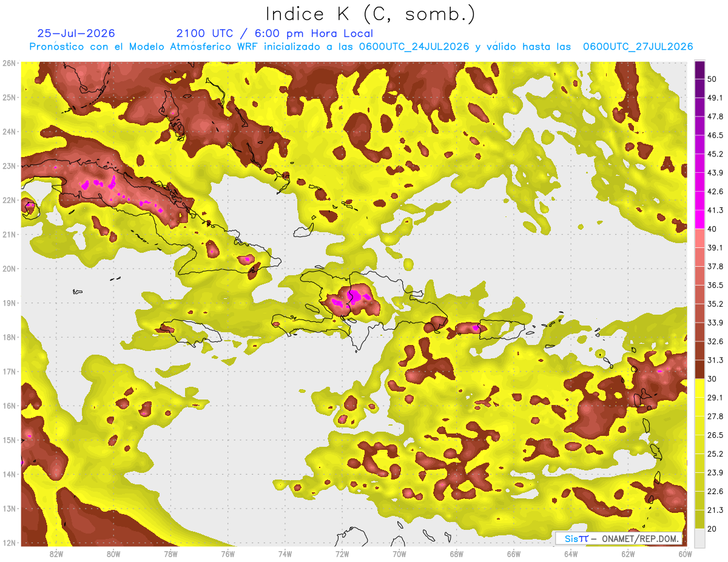Click the yellow swatch between 29.1 and 30
Viewport: 728px width, 562px height.
pyautogui.click(x=699, y=389)
